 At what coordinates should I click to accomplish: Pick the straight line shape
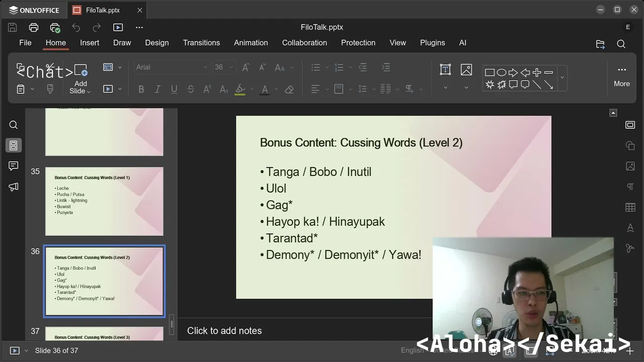(x=537, y=84)
